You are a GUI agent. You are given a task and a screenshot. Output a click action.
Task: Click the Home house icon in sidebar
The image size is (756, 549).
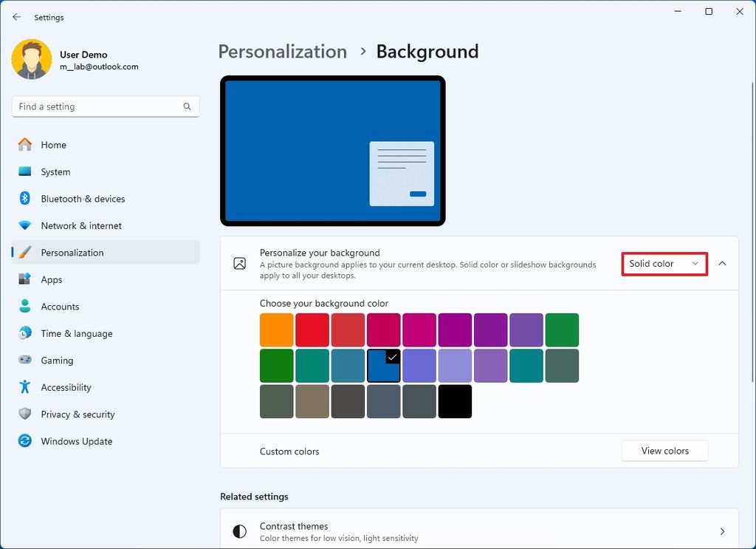pyautogui.click(x=25, y=145)
